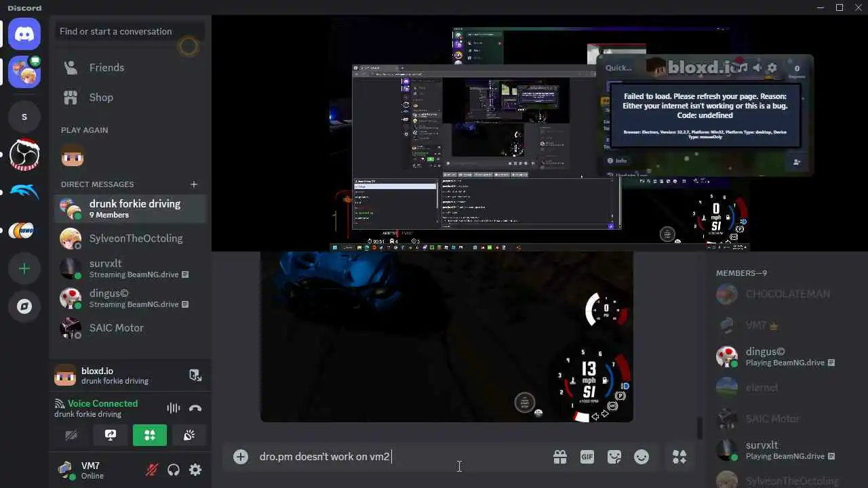868x488 pixels.
Task: Open the Dolphin emulator server icon
Action: [x=24, y=192]
